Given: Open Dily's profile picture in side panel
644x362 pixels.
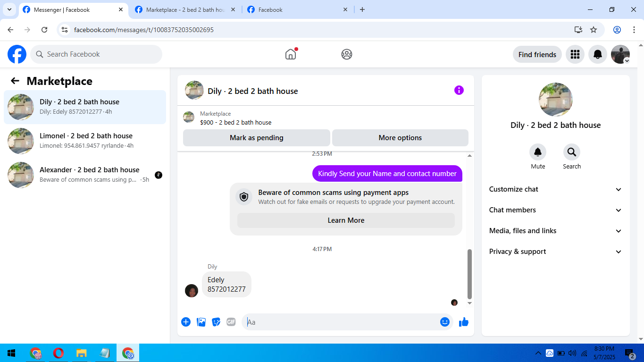Looking at the screenshot, I should click(x=556, y=100).
